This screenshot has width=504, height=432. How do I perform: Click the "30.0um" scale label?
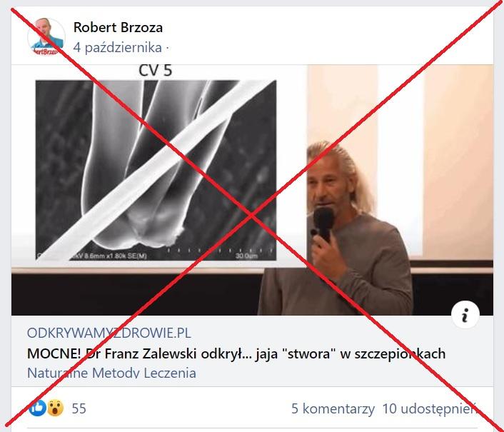(246, 256)
